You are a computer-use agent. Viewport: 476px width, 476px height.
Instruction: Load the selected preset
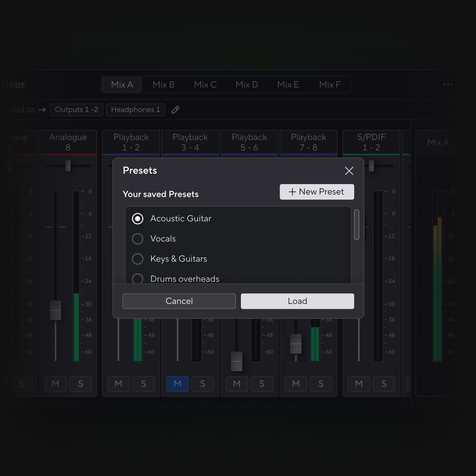(297, 301)
